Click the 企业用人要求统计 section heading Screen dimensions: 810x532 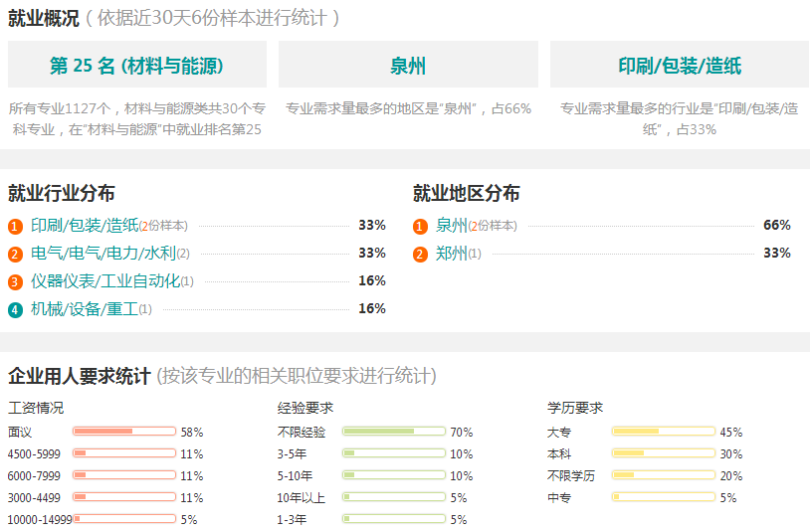click(x=79, y=376)
